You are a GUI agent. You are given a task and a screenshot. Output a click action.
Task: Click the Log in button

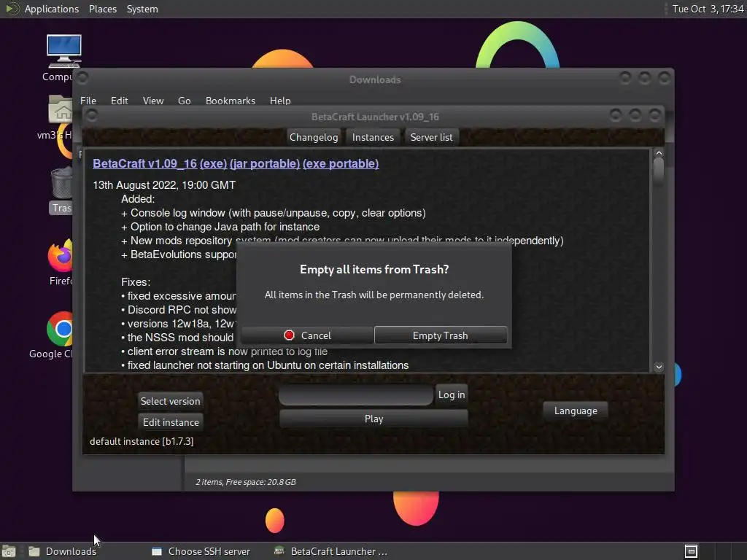point(452,394)
